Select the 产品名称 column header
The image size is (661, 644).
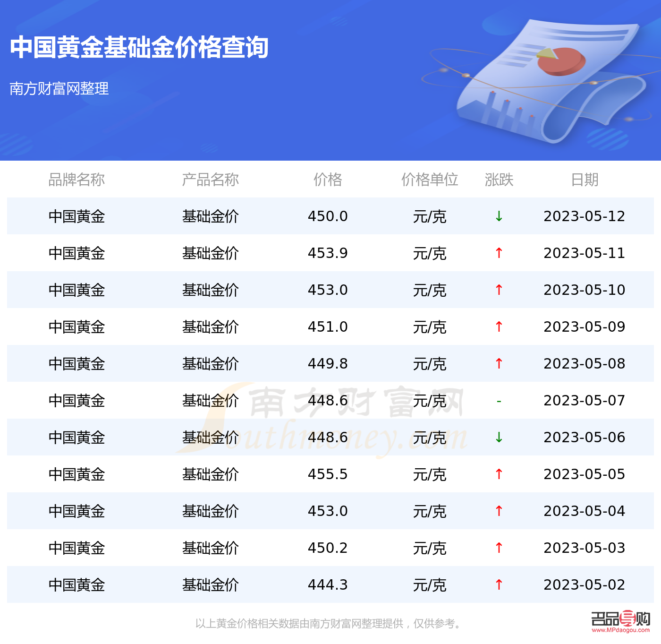211,180
